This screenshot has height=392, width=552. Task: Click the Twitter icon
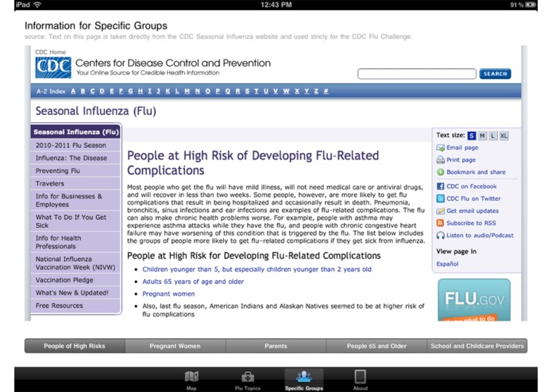(440, 198)
